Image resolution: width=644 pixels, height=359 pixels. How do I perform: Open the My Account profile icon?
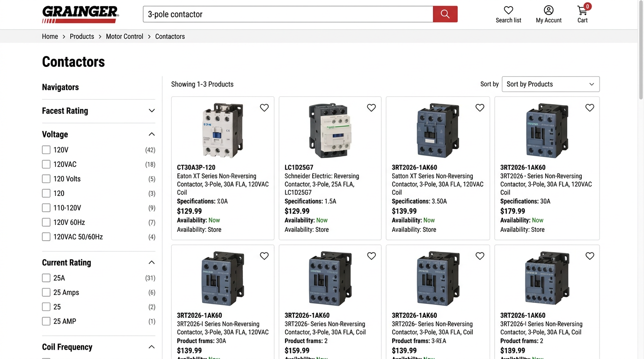(x=549, y=10)
